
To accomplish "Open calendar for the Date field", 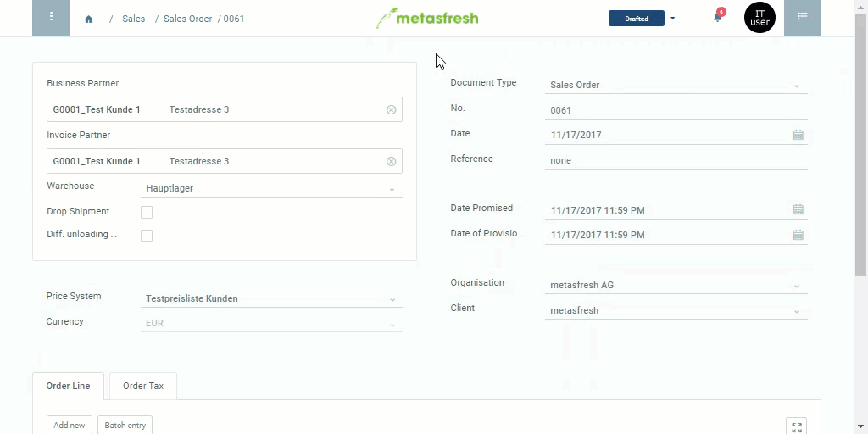I will coord(798,135).
